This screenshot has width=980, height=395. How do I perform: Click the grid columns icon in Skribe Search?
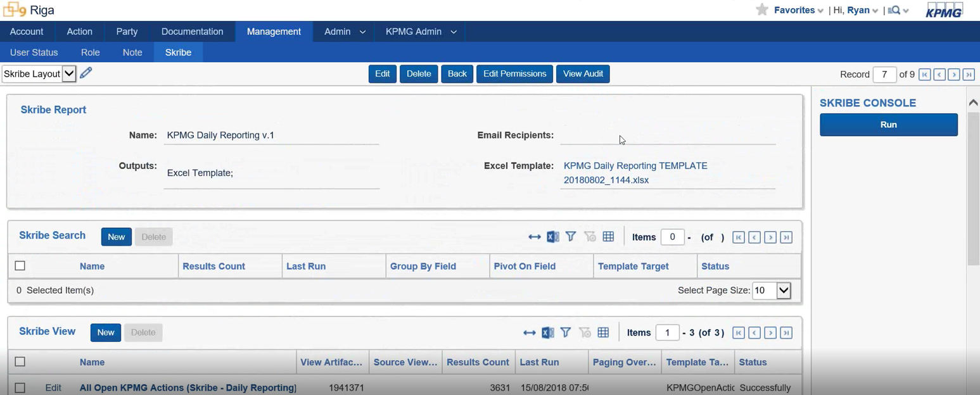pos(608,237)
